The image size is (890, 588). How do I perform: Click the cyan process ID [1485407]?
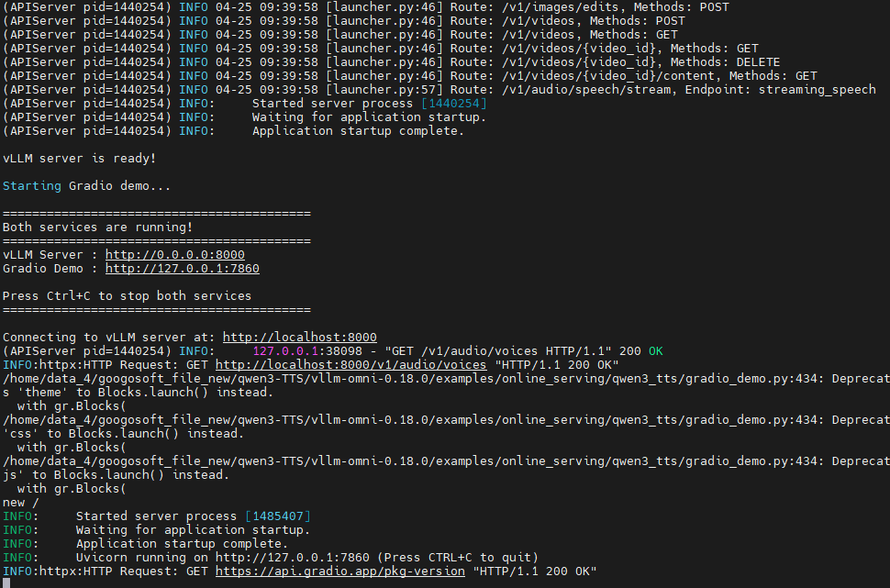click(278, 516)
